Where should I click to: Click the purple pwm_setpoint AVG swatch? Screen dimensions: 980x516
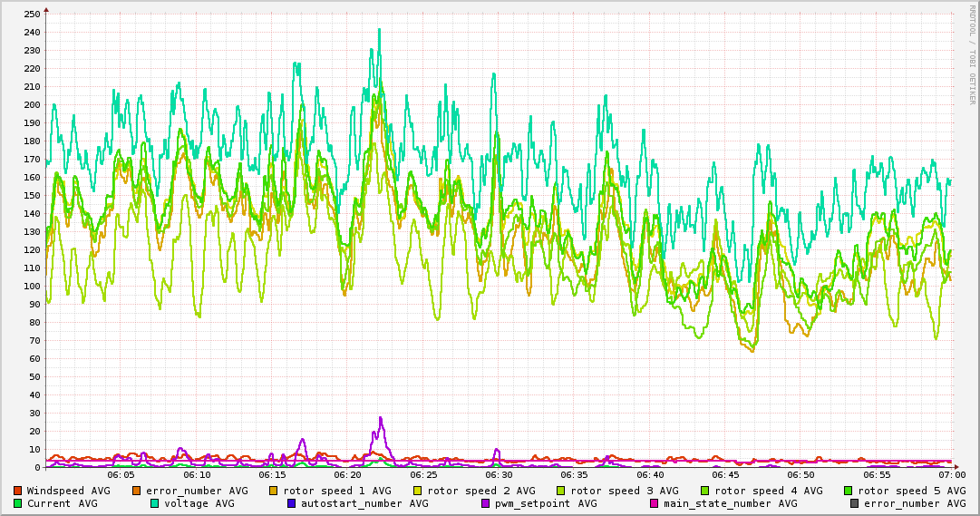486,503
